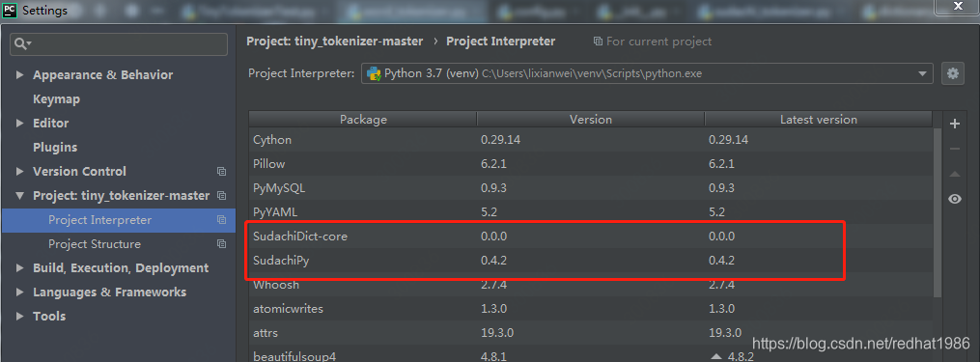Click Whoosh version 2.7.4 in Version column

(493, 285)
